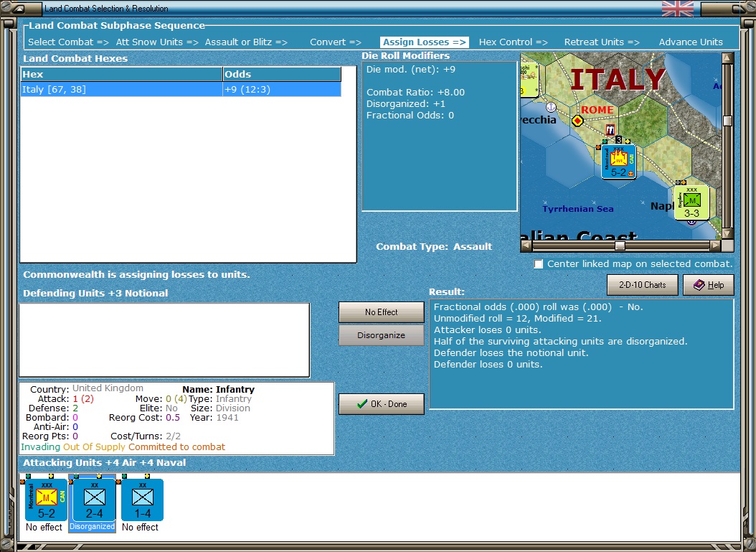
Task: Click the Advance Units subphase step
Action: coord(691,42)
